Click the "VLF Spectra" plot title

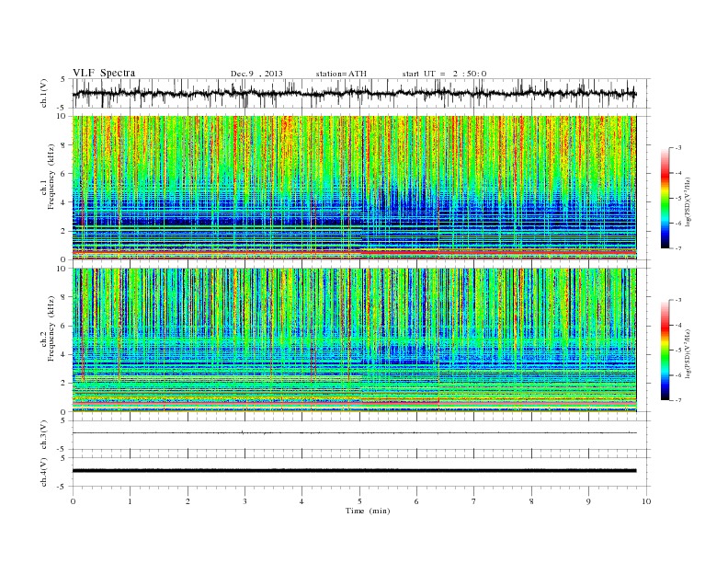click(x=104, y=73)
